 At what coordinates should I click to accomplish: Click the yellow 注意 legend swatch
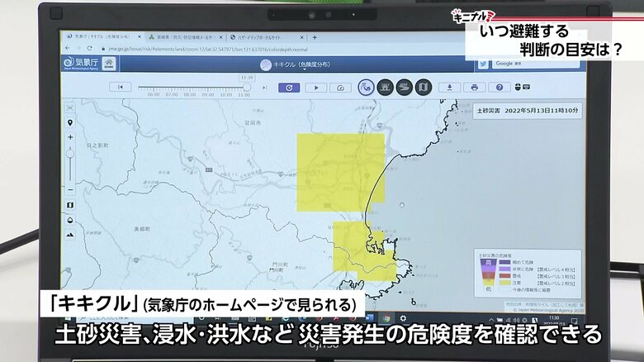pyautogui.click(x=504, y=283)
